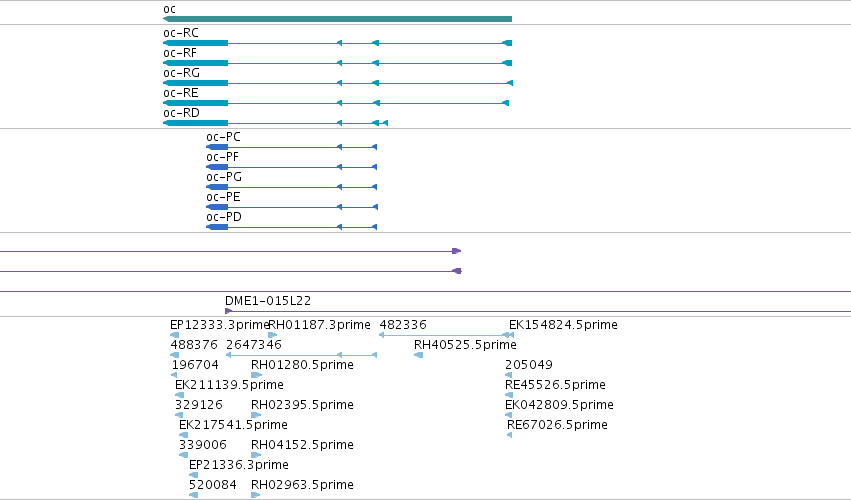Select the DME1-015L22 clone label

point(268,301)
